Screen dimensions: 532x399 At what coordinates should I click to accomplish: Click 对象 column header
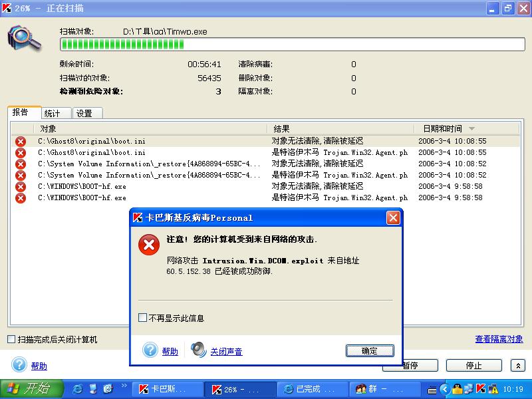(x=151, y=128)
